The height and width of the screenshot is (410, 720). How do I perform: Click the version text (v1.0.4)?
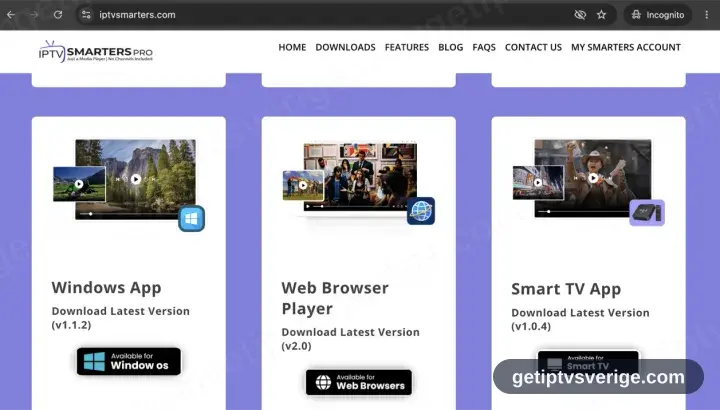tap(531, 326)
